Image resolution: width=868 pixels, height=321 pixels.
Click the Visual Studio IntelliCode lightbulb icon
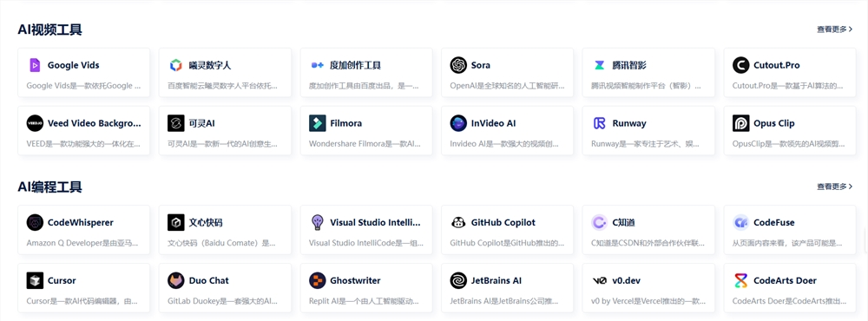pos(317,222)
